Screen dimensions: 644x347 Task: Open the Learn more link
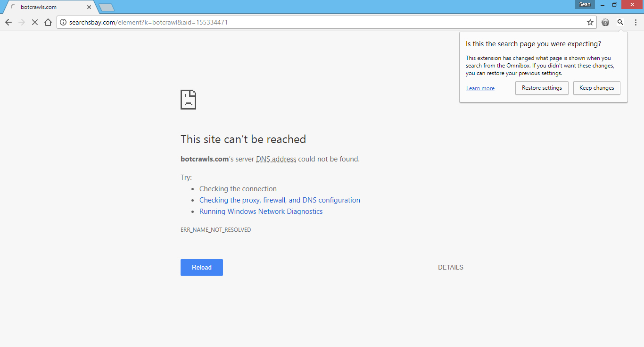[x=480, y=88]
